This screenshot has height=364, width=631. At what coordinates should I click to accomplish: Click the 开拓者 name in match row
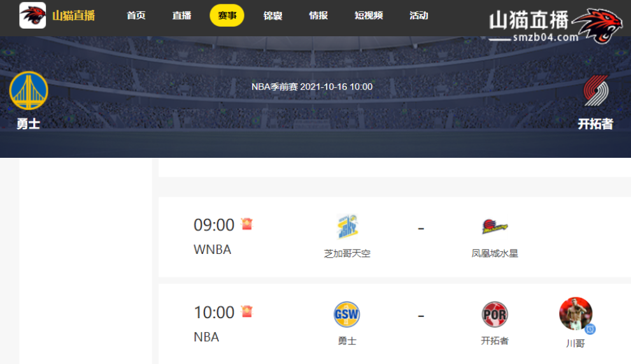point(495,340)
